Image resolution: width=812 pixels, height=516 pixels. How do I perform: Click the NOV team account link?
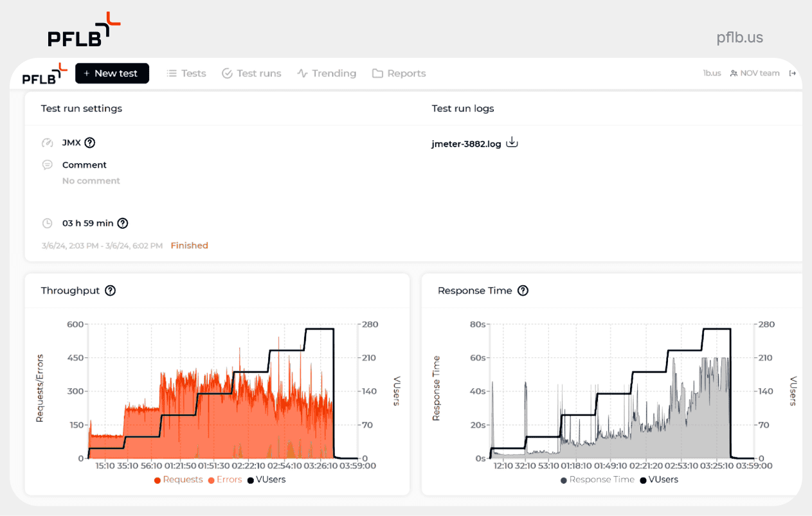[x=755, y=73]
